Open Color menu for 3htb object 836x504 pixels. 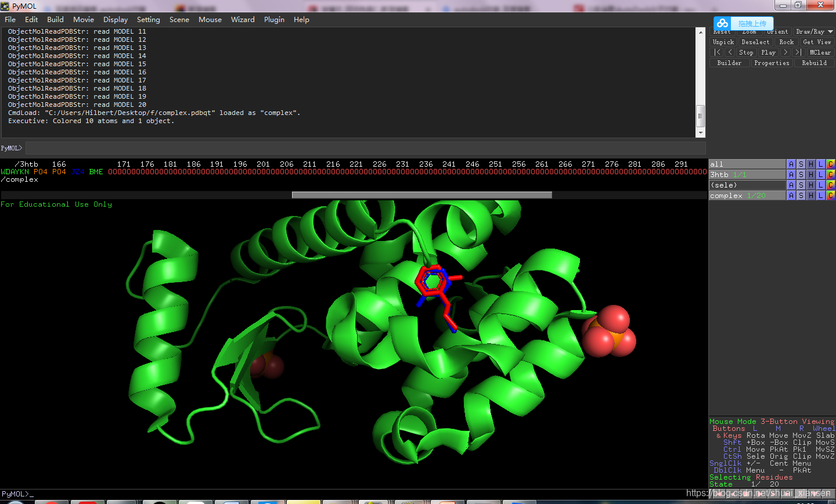830,175
